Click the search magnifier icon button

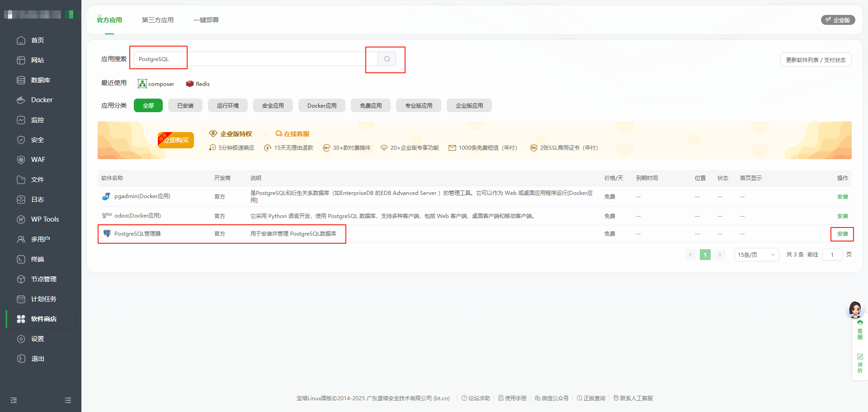tap(387, 59)
